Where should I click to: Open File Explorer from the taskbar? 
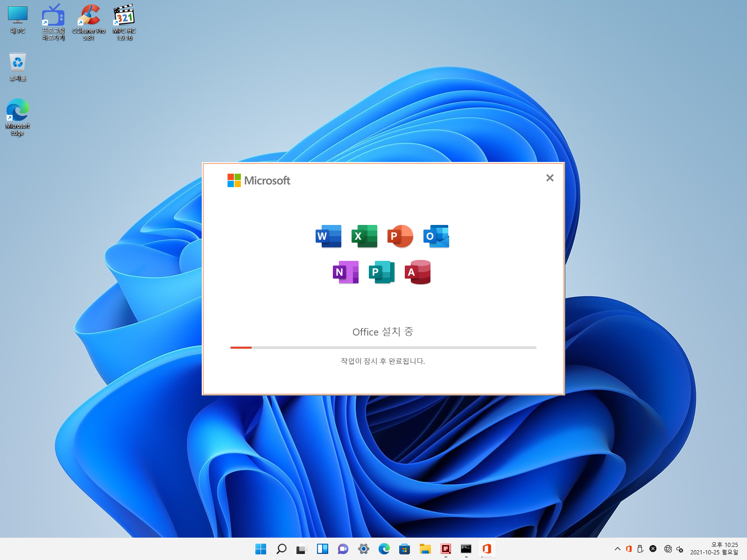point(425,549)
